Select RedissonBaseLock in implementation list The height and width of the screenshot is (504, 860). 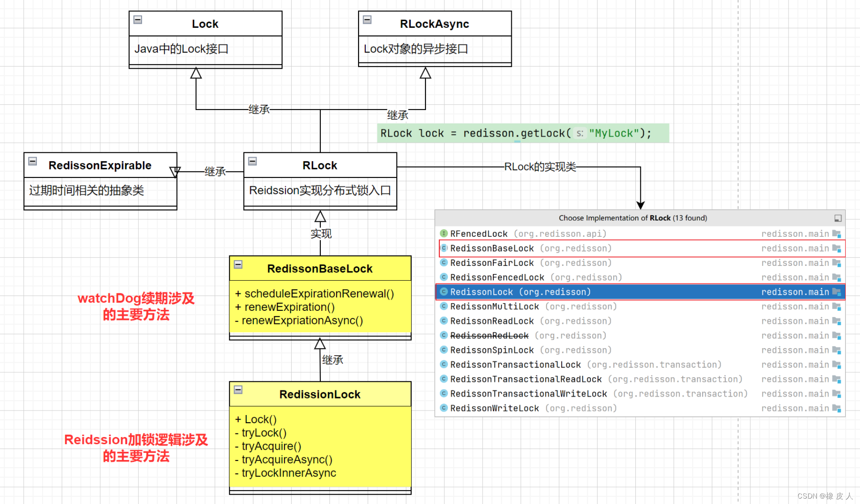point(640,248)
